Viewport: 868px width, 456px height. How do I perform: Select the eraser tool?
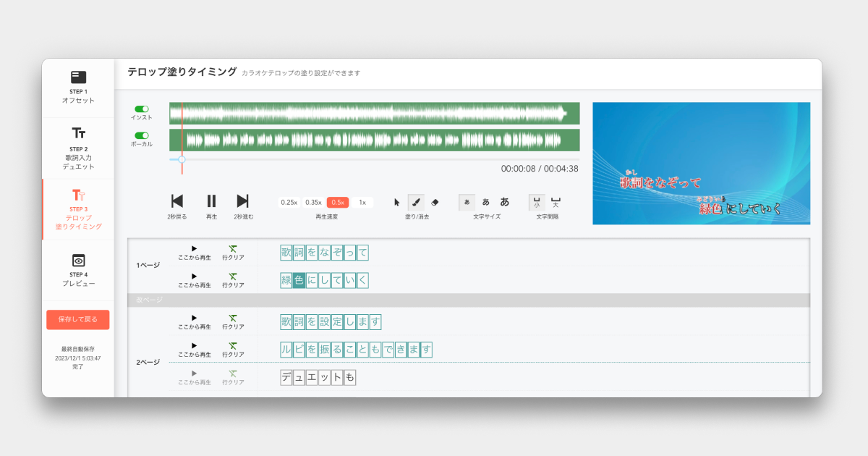435,202
